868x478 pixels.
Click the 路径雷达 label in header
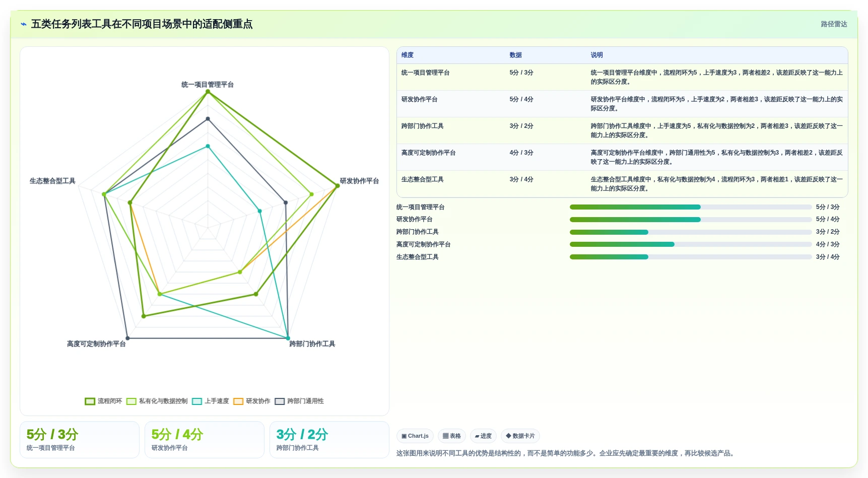(x=834, y=24)
